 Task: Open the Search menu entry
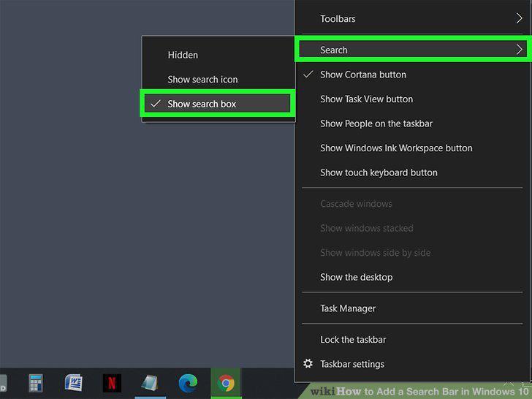[412, 50]
